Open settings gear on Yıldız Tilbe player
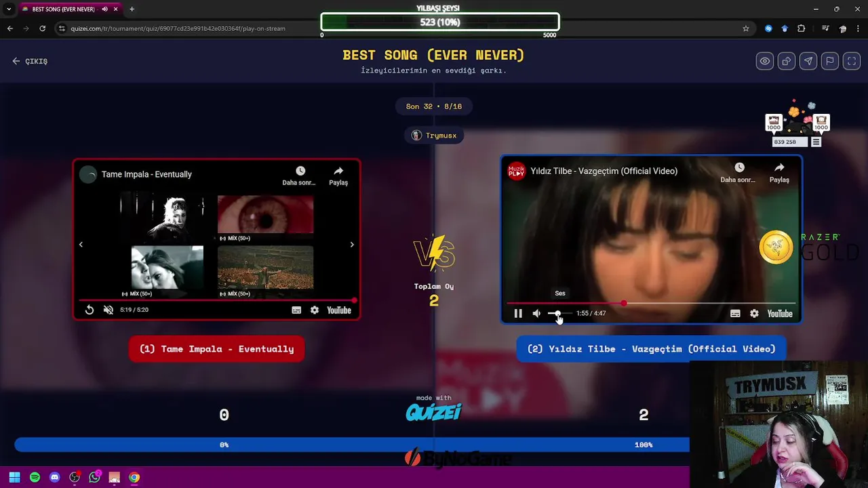The width and height of the screenshot is (868, 488). pos(754,313)
